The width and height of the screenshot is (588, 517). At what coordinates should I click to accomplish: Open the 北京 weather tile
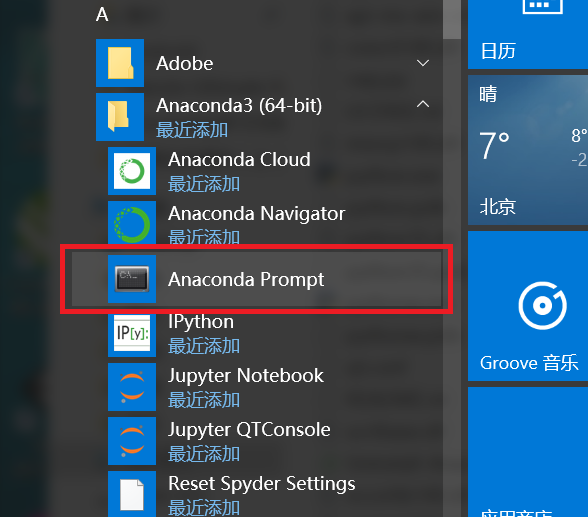point(528,150)
